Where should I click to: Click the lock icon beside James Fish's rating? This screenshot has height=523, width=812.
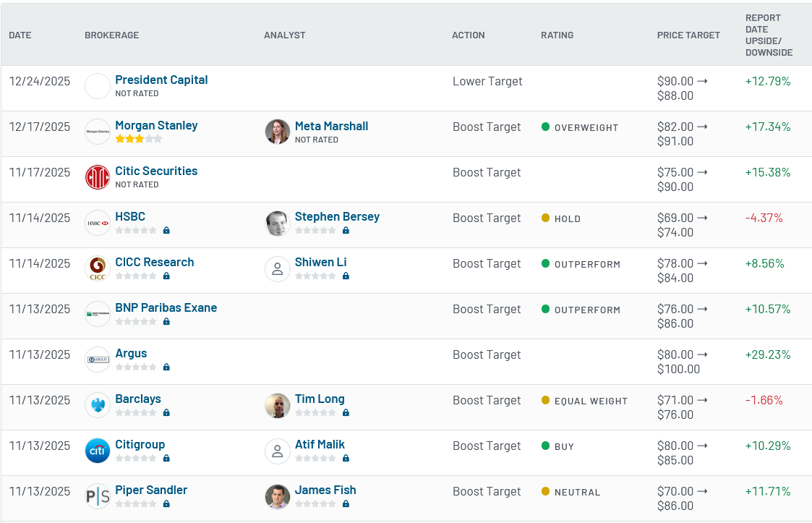pos(346,503)
